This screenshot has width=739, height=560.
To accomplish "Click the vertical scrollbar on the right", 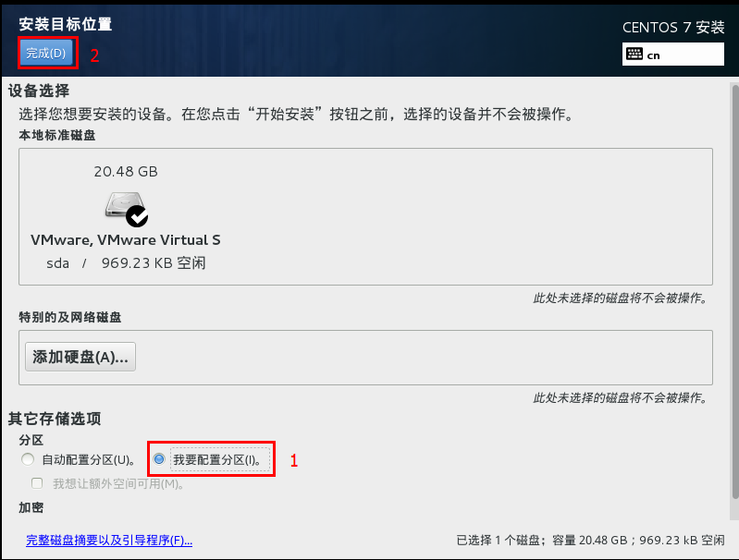I will point(734,291).
